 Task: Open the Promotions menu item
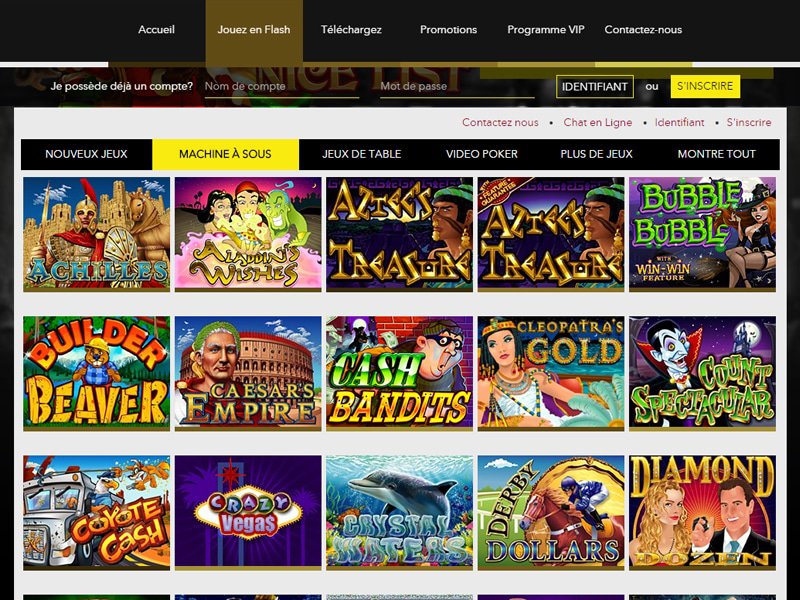448,30
